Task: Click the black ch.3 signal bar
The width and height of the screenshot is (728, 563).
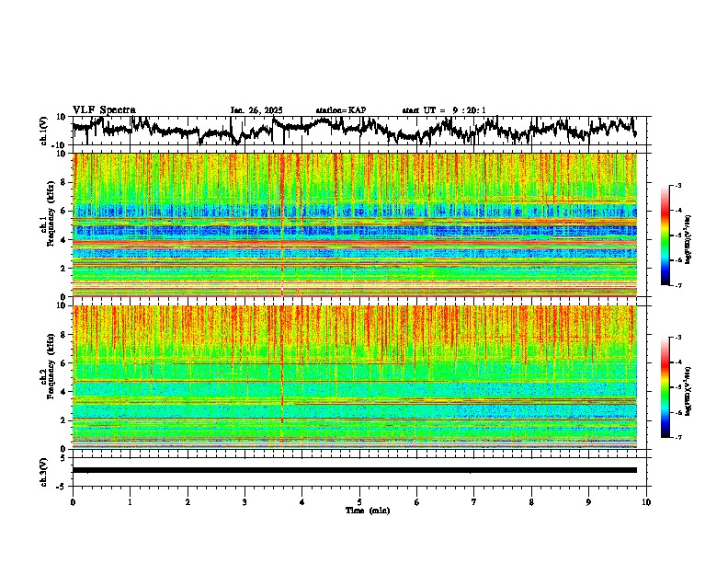Action: 355,470
